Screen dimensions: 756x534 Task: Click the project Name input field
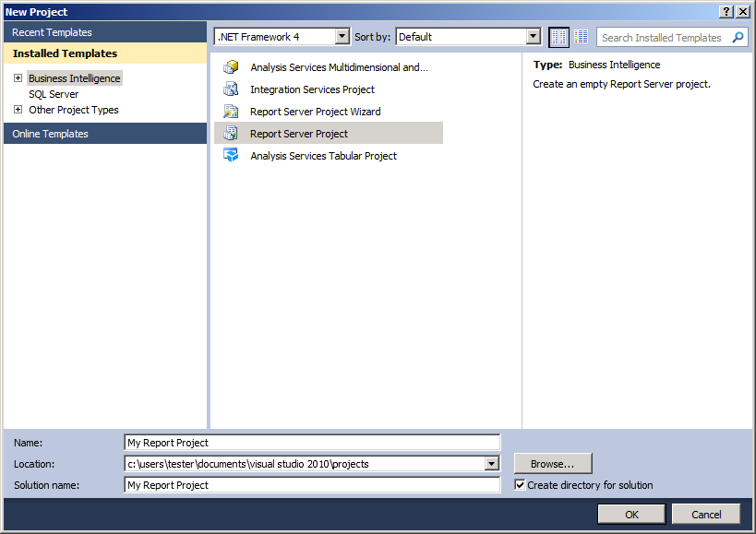(312, 443)
